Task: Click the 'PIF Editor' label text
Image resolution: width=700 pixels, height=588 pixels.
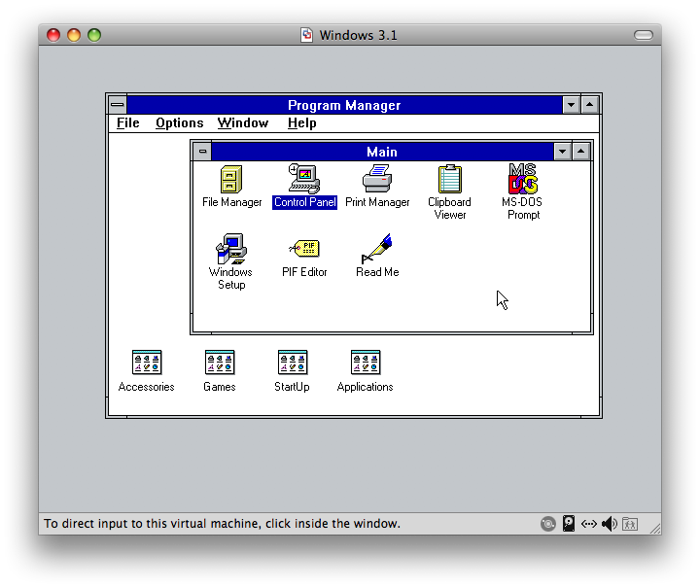Action: click(304, 272)
